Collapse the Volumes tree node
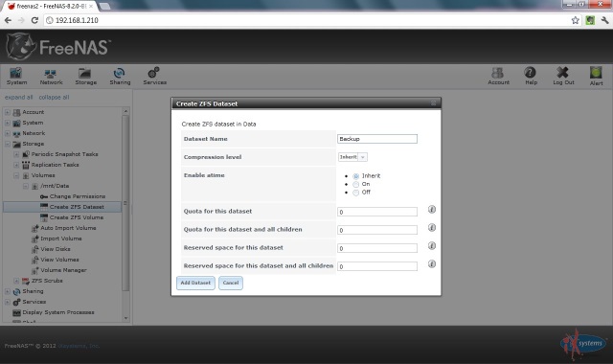 [16, 175]
